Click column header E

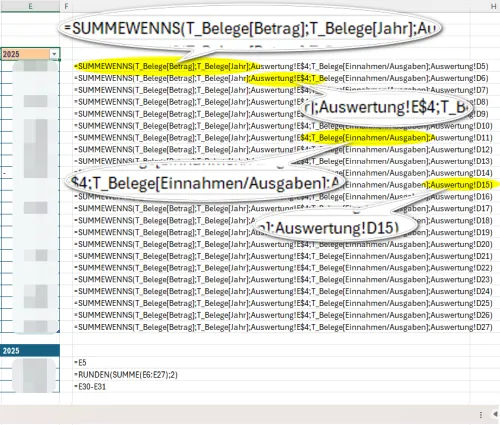[30, 6]
